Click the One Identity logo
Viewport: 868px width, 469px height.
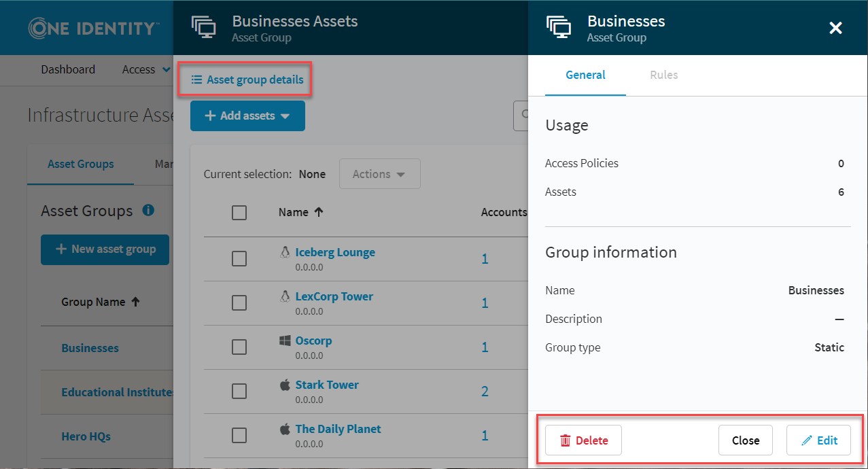94,28
